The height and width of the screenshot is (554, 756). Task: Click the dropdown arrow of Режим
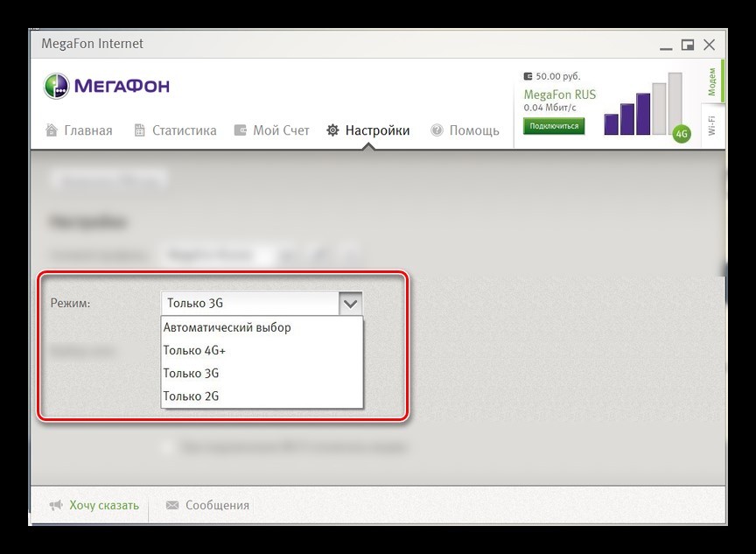pos(351,304)
